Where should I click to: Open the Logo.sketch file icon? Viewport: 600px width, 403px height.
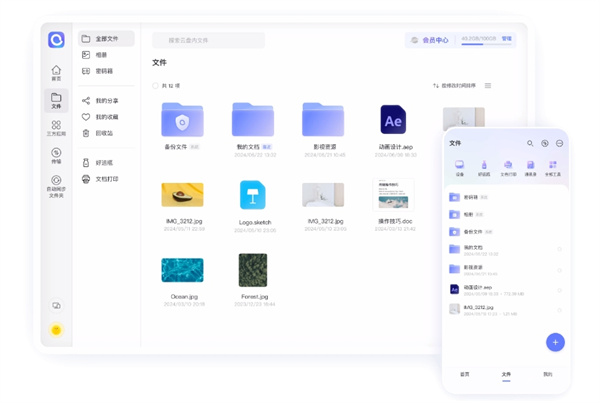click(x=253, y=195)
